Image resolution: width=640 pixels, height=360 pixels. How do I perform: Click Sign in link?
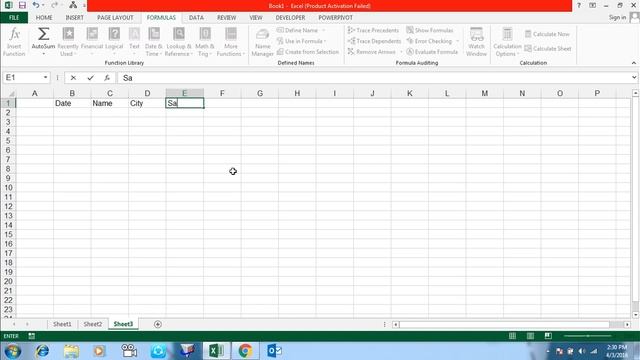click(x=617, y=18)
